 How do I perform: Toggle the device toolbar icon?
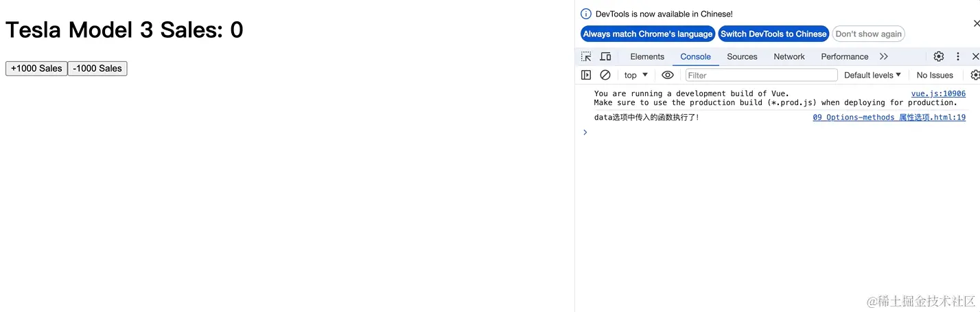pyautogui.click(x=605, y=56)
